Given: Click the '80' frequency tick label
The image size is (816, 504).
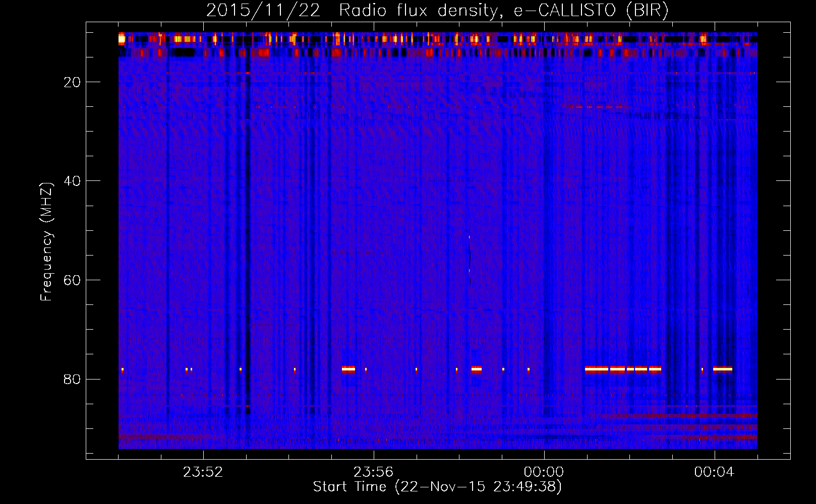Looking at the screenshot, I should [72, 379].
